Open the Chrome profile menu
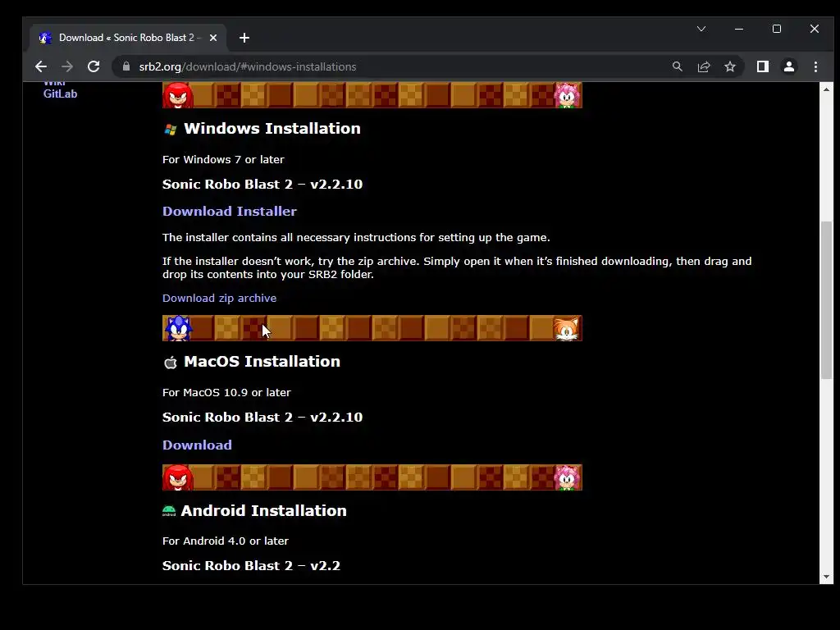Screen dimensions: 840x630 pos(788,66)
